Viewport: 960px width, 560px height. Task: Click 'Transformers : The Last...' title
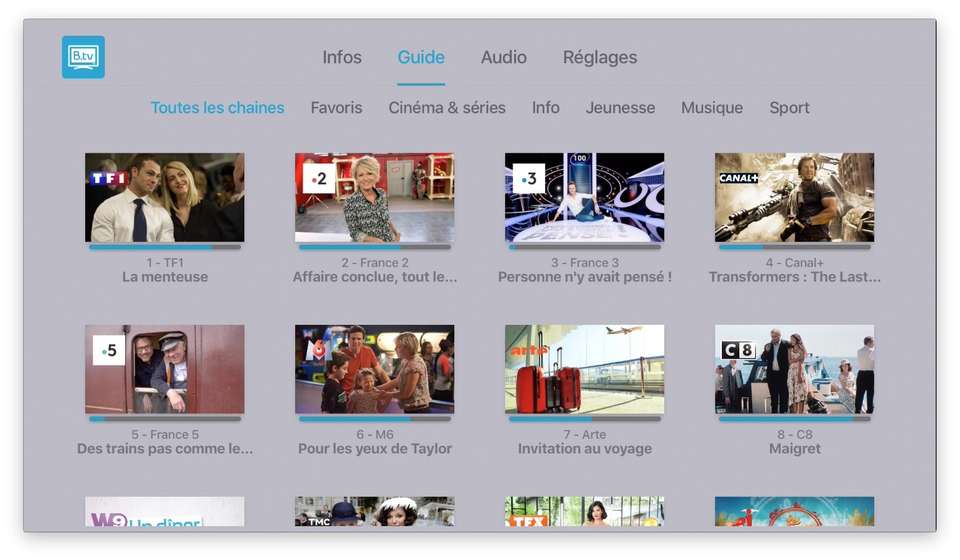pos(795,277)
